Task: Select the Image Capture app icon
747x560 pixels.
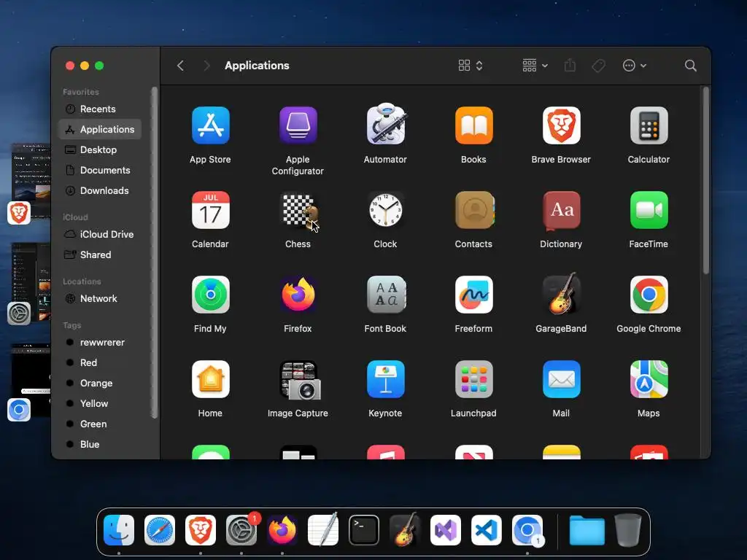Action: tap(299, 380)
